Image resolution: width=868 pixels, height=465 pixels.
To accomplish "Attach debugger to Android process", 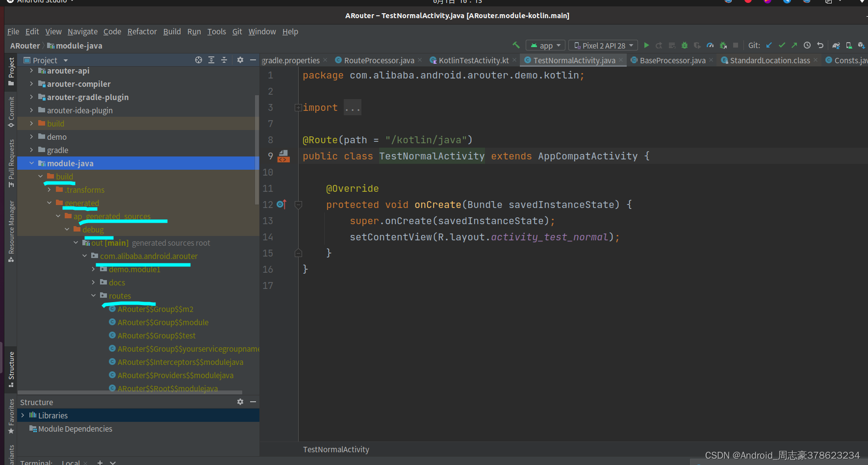I will coord(723,45).
